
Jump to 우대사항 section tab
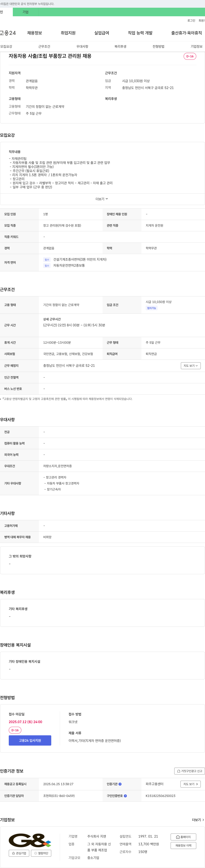click(82, 46)
